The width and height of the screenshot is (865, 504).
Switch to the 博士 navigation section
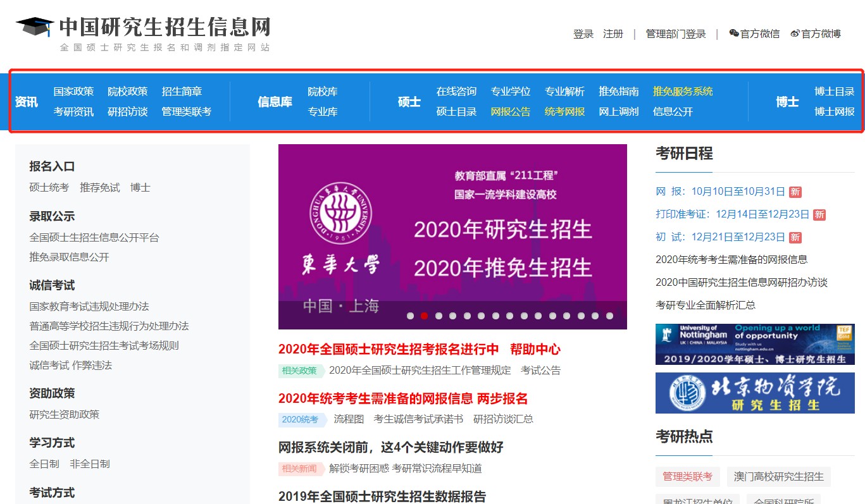(x=787, y=102)
